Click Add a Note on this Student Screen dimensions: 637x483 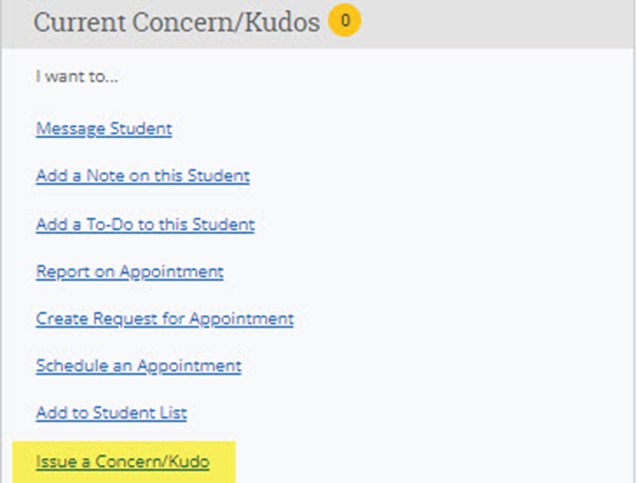click(x=143, y=176)
